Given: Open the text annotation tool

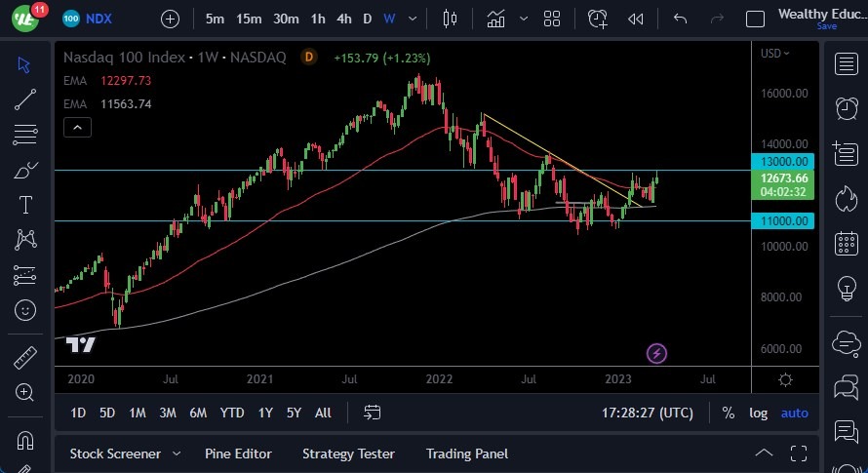Looking at the screenshot, I should pos(25,205).
